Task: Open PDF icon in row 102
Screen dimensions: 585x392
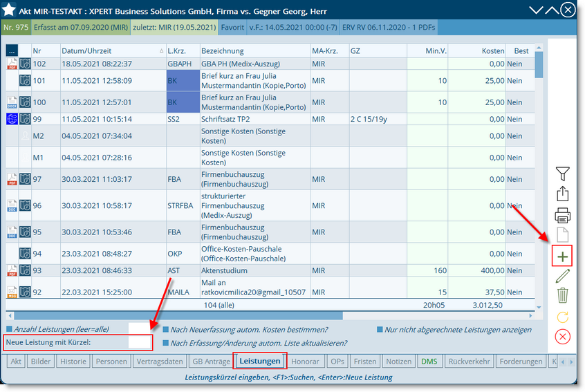Action: (12, 64)
